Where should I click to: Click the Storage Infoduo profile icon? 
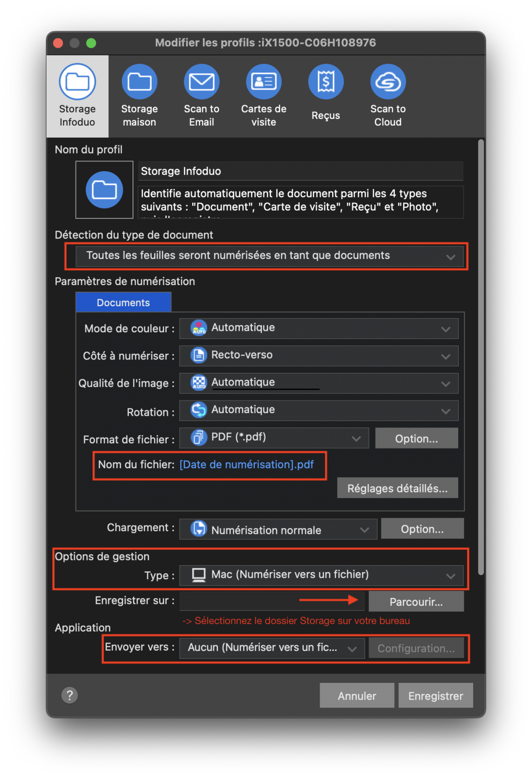[77, 82]
